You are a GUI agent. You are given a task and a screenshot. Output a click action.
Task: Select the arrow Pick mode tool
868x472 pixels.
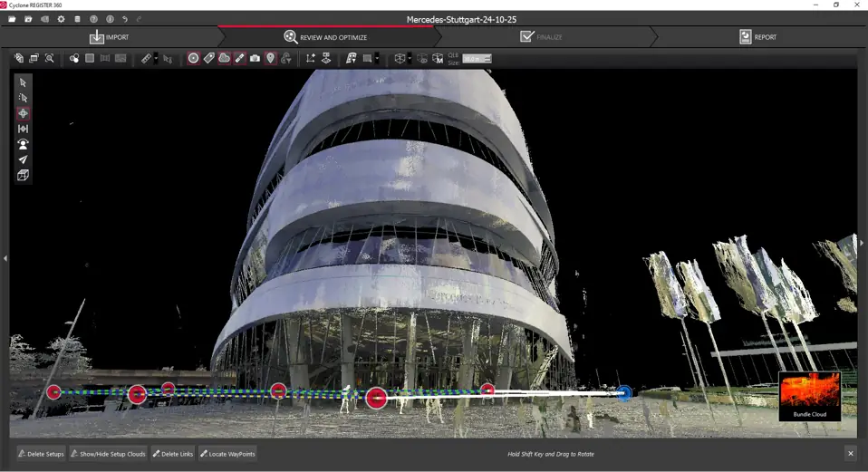click(x=23, y=82)
